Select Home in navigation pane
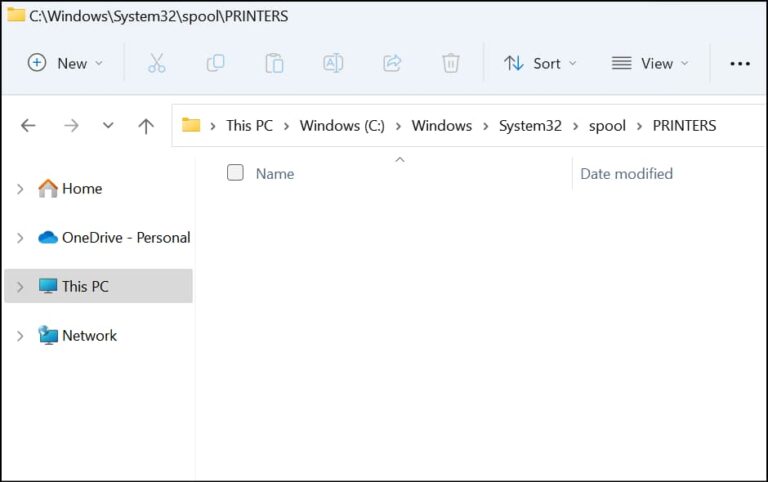The image size is (768, 482). pyautogui.click(x=82, y=188)
